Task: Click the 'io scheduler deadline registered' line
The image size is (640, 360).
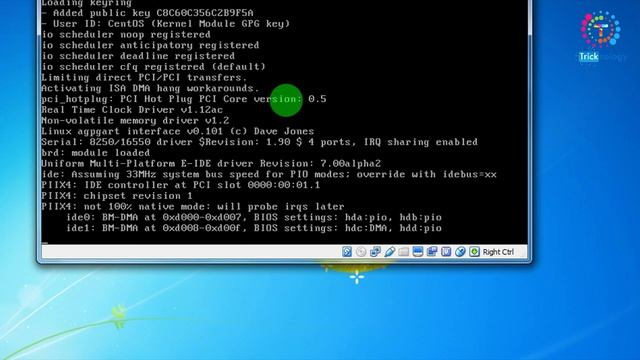Action: [138, 56]
